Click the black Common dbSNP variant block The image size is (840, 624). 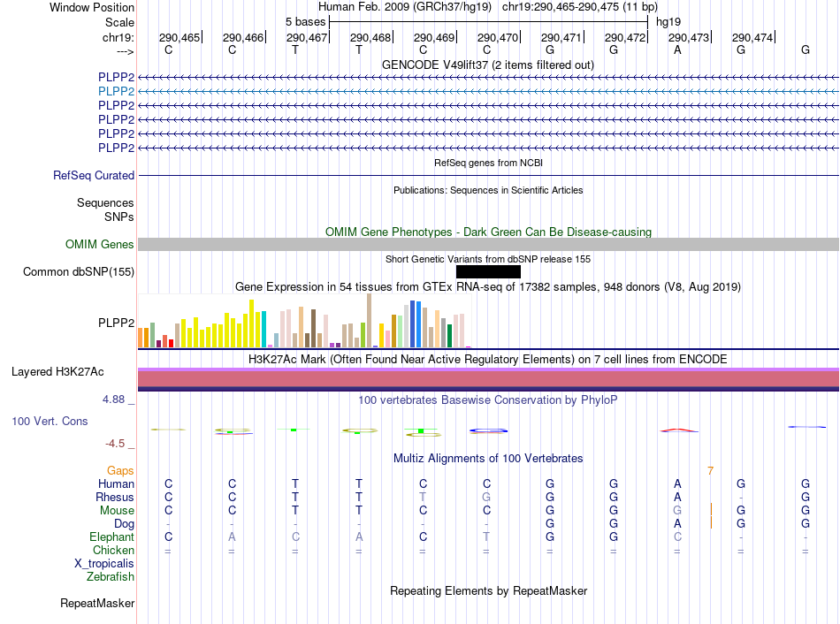tap(488, 271)
